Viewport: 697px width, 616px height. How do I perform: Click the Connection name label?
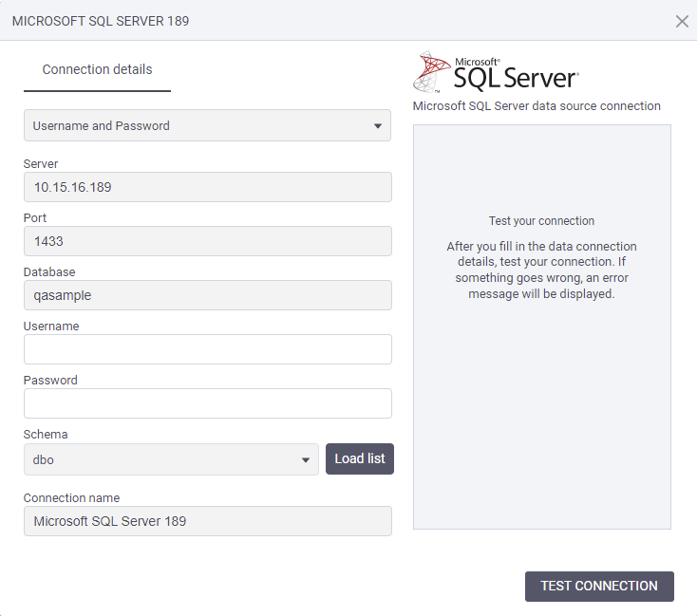pyautogui.click(x=71, y=497)
